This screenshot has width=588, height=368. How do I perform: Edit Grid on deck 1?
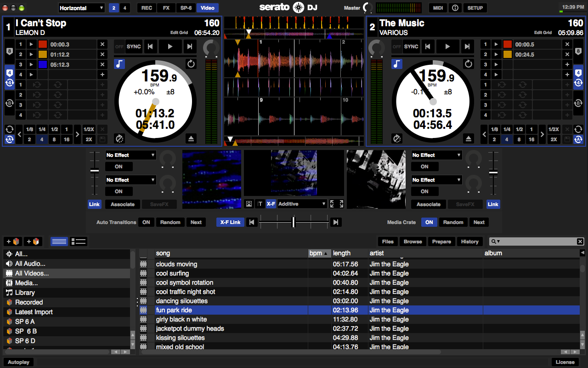click(x=179, y=33)
